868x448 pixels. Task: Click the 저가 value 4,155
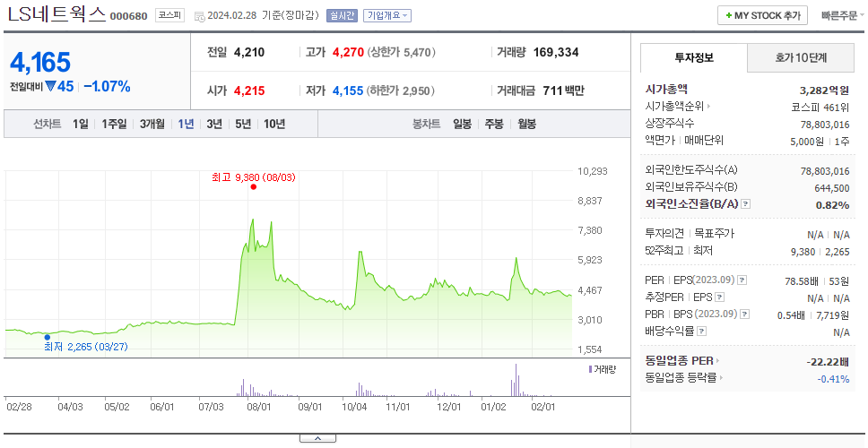tap(348, 90)
